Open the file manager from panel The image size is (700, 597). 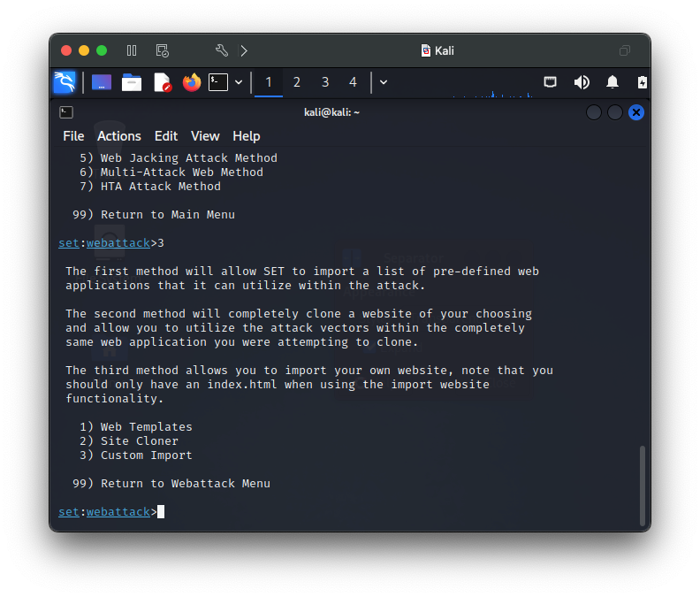131,82
